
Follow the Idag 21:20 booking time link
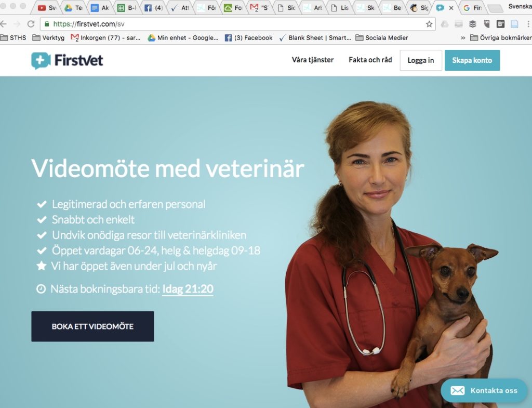(188, 289)
